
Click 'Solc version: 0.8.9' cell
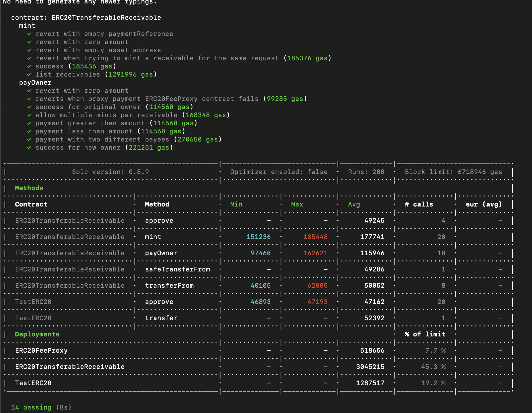click(111, 172)
